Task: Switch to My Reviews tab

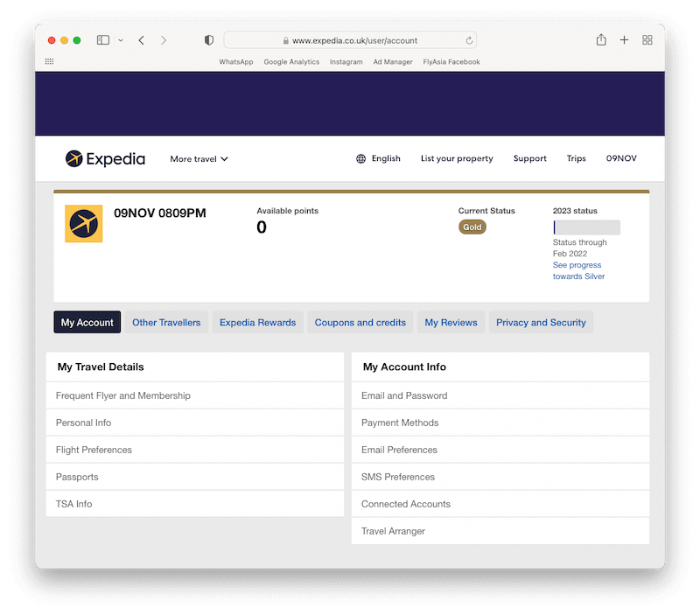Action: pyautogui.click(x=451, y=322)
